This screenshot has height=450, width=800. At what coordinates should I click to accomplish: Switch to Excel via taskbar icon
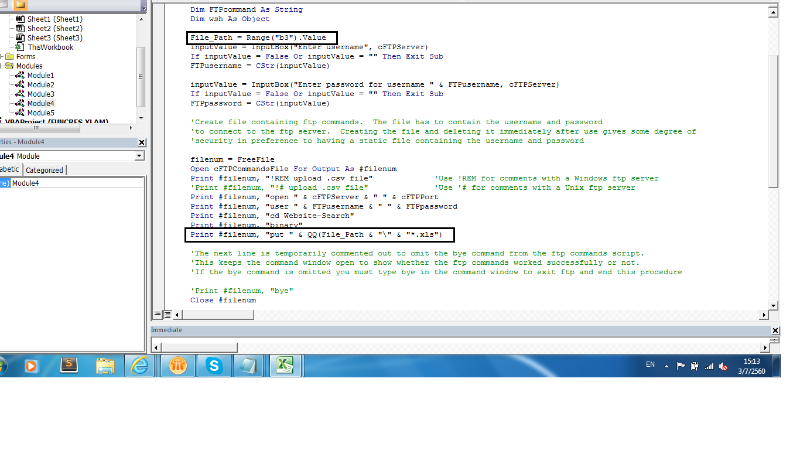284,366
